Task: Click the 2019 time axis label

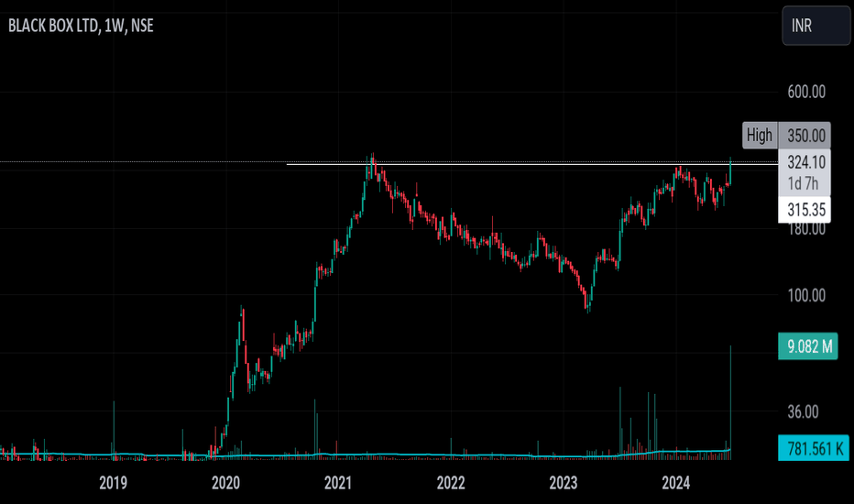Action: [x=114, y=483]
